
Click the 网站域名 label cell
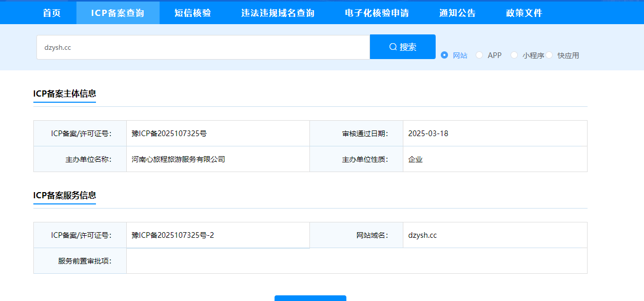click(356, 235)
